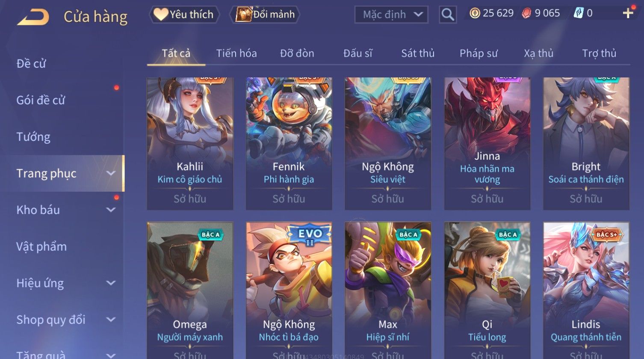Click the golden back arrow icon
The height and width of the screenshot is (359, 644).
33,17
